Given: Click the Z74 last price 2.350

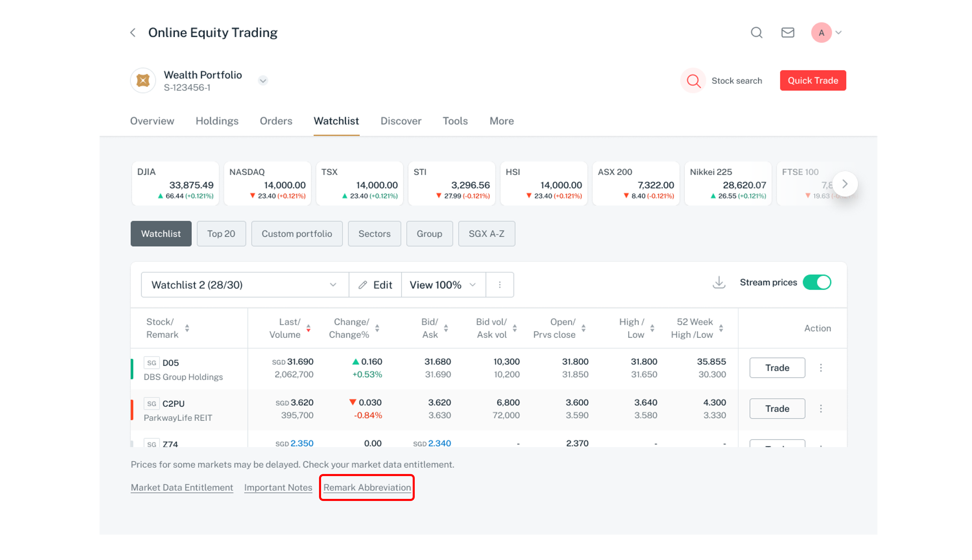Looking at the screenshot, I should 302,443.
